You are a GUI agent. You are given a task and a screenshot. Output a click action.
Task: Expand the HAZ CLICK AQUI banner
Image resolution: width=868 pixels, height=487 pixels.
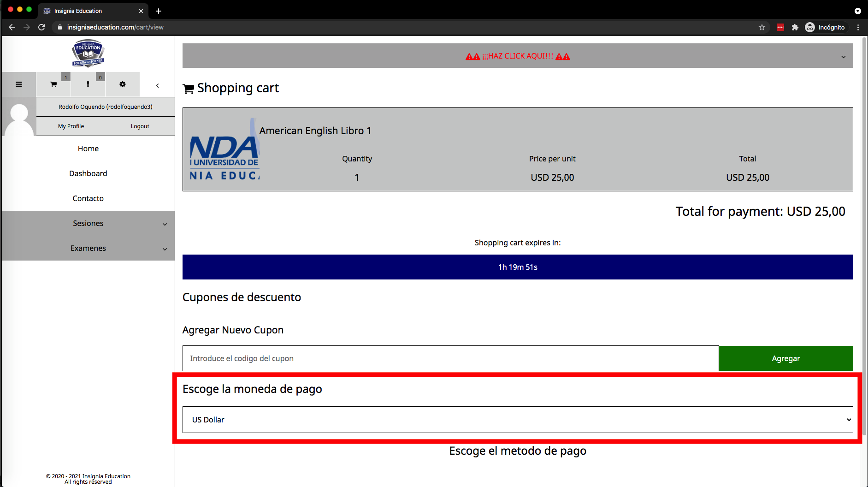(518, 56)
